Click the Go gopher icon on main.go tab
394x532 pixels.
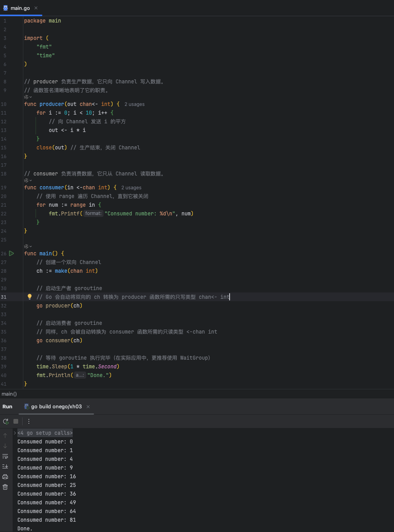click(x=6, y=8)
